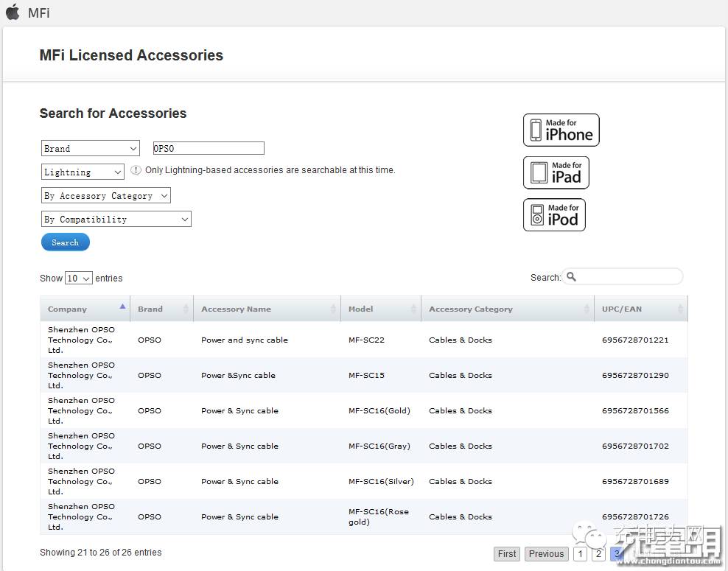Click model MF-SC16(Silver)
728x571 pixels.
click(x=381, y=481)
